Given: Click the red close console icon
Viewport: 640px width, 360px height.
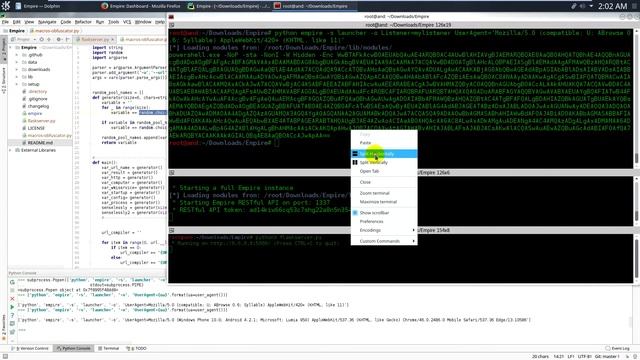Looking at the screenshot, I should [x=12, y=299].
